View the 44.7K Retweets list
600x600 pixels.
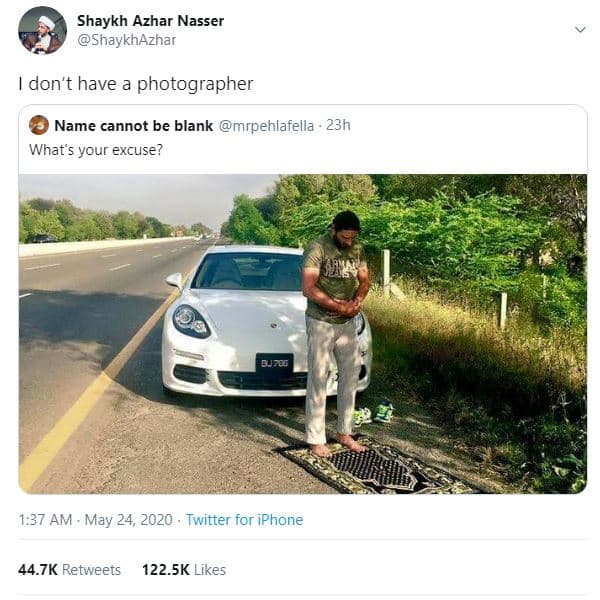tap(69, 570)
